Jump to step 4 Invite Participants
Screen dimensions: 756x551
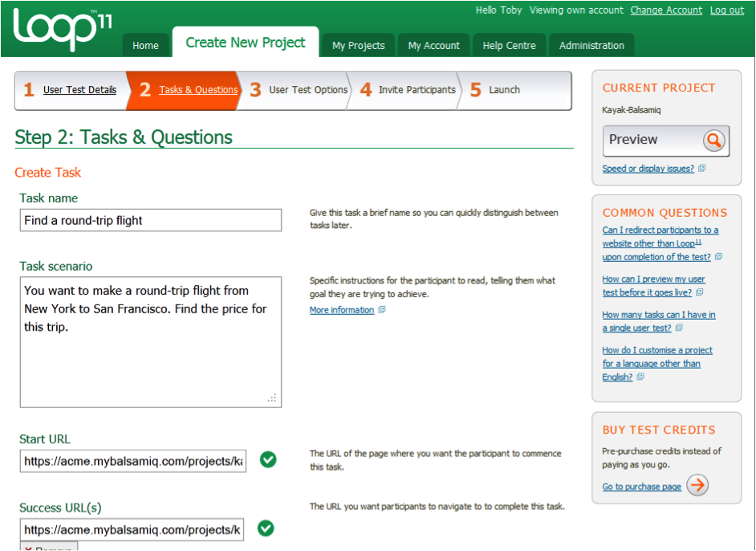pyautogui.click(x=408, y=90)
